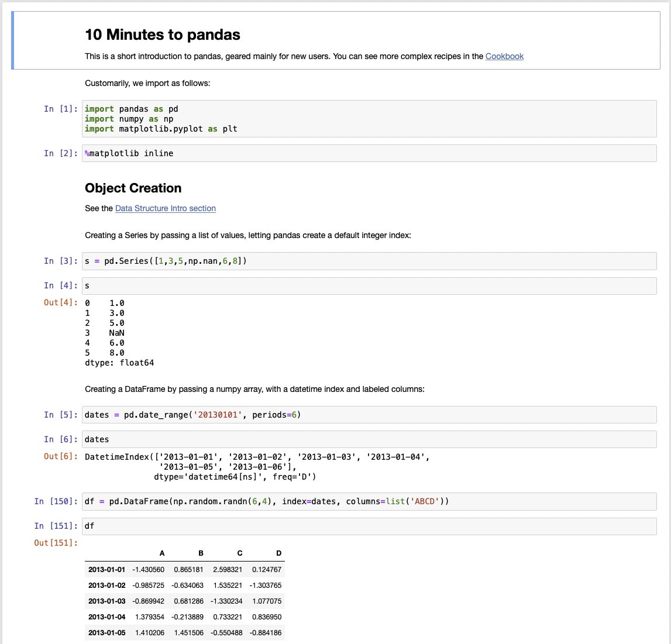Click the In [1] prompt label
Viewport: 671px width, 644px height.
(x=60, y=109)
